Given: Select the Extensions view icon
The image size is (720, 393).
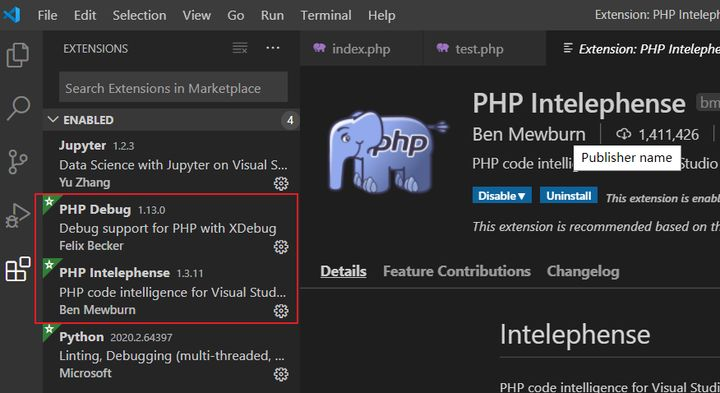Looking at the screenshot, I should (18, 269).
